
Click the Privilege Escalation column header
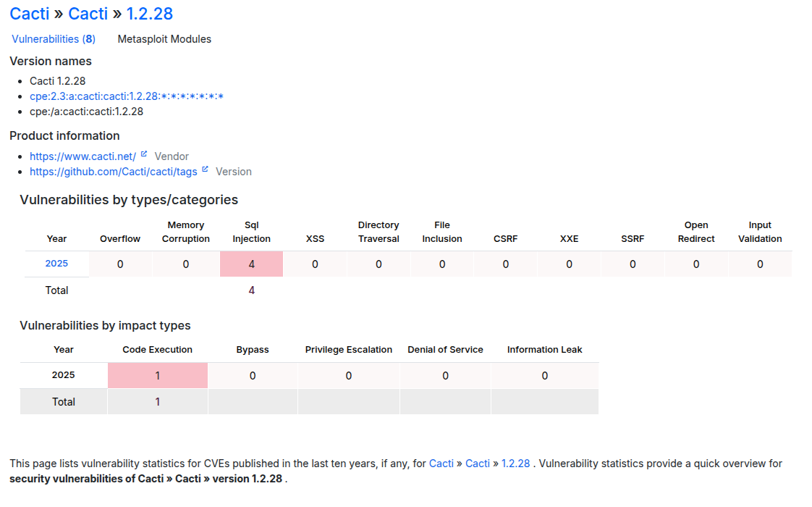tap(349, 349)
